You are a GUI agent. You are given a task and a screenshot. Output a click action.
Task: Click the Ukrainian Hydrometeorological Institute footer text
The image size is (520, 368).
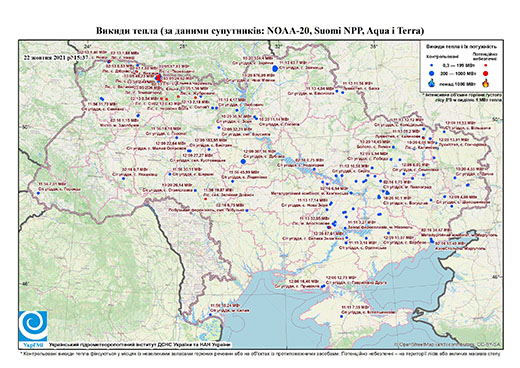140,345
